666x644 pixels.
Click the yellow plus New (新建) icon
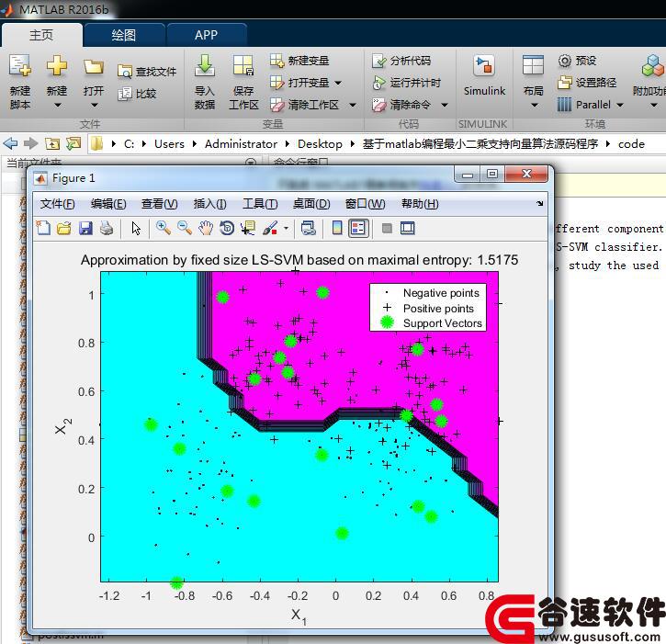coord(57,66)
